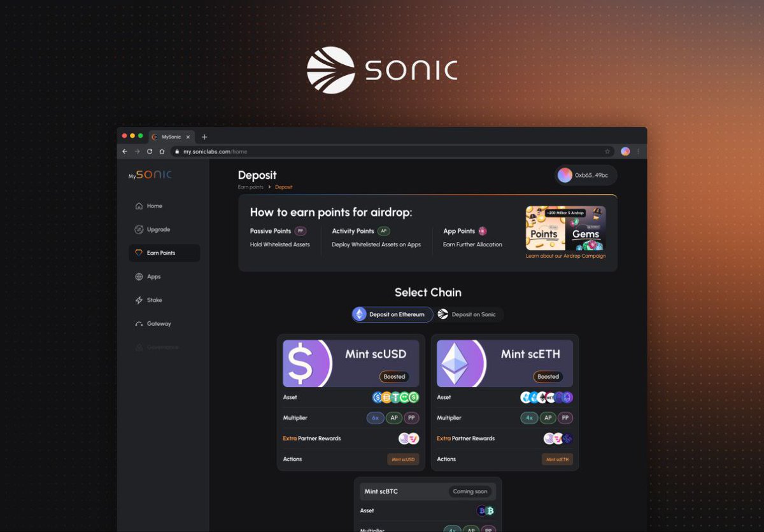Viewport: 764px width, 532px height.
Task: Open wallet 0xb65..49bc account button
Action: point(586,175)
